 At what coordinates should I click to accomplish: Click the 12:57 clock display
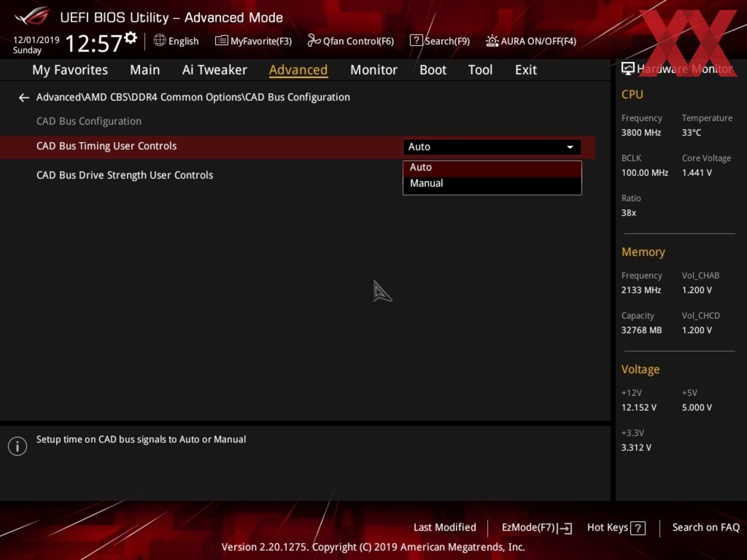[x=93, y=43]
